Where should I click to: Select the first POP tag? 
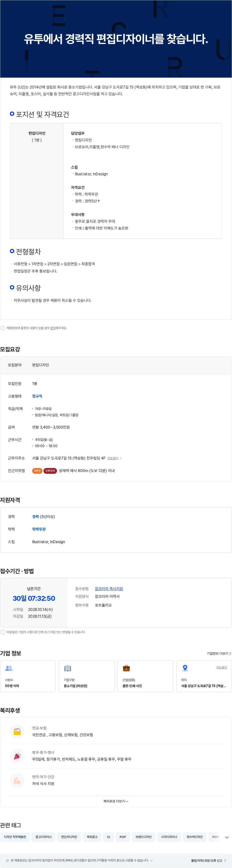click(123, 837)
